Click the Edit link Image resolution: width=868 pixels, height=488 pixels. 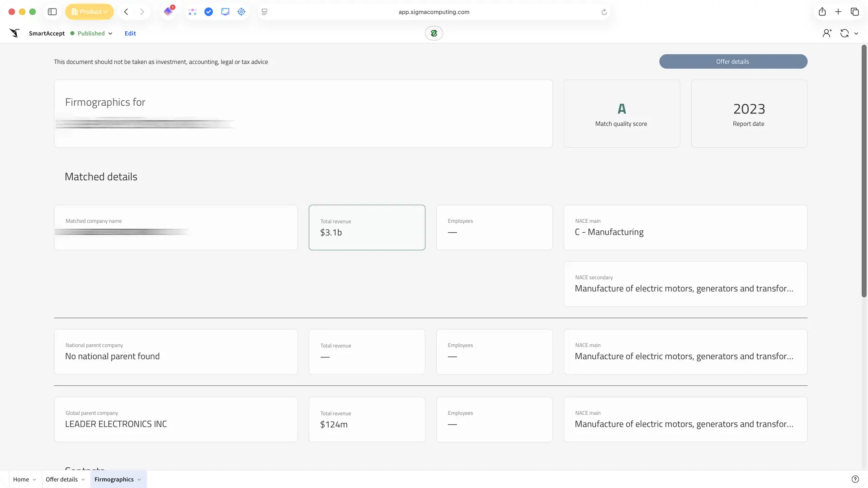[x=130, y=33]
